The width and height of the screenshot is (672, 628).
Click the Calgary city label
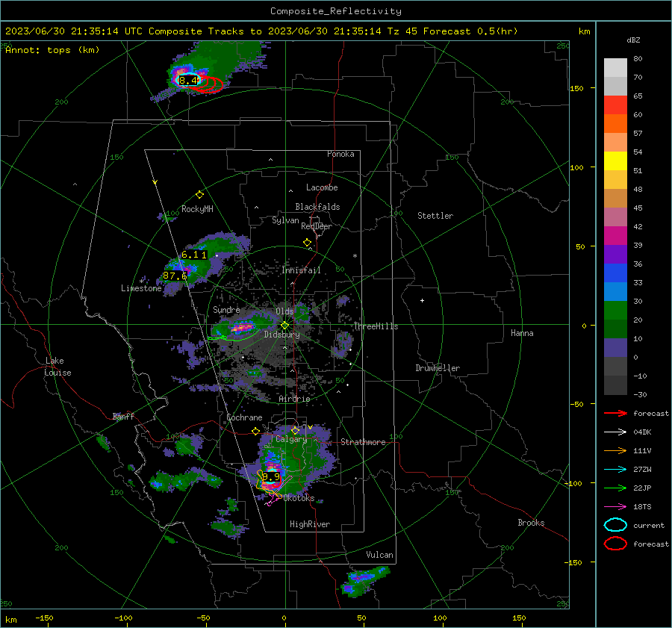coord(291,439)
